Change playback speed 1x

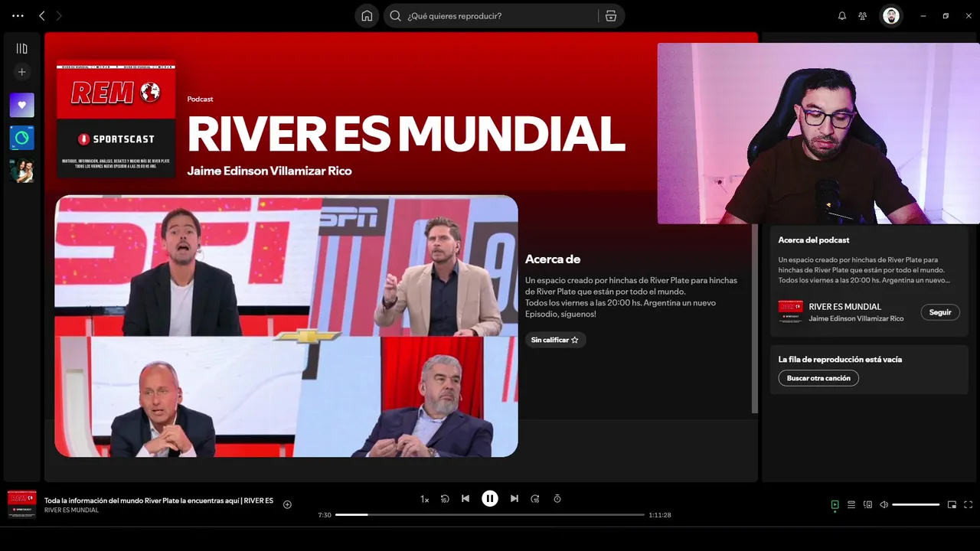(x=424, y=499)
